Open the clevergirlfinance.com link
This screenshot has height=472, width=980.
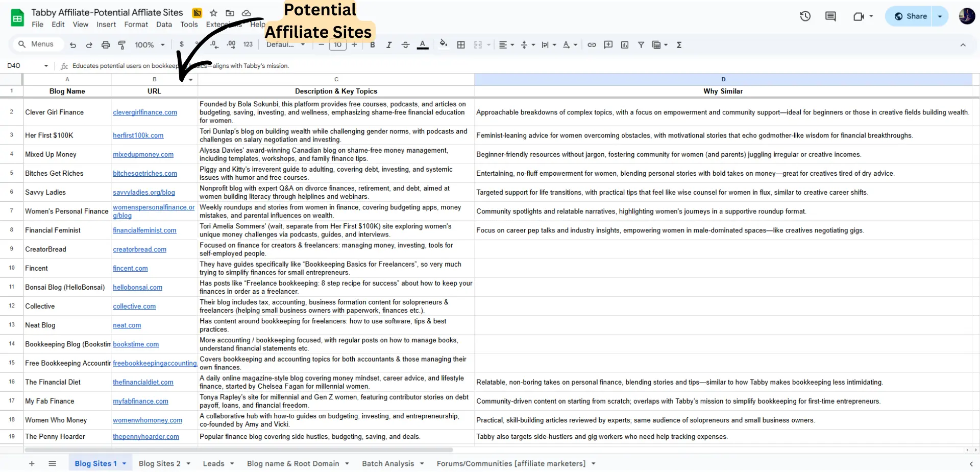[145, 112]
